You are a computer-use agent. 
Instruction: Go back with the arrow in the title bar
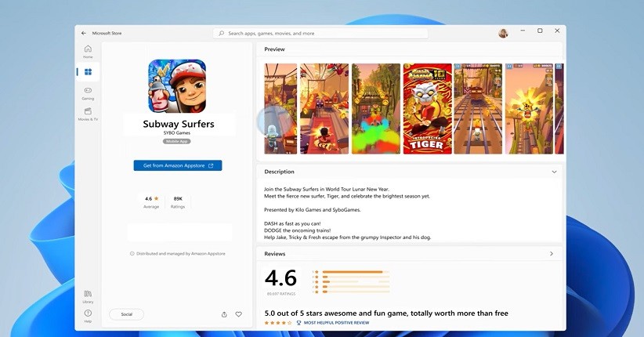pos(84,33)
